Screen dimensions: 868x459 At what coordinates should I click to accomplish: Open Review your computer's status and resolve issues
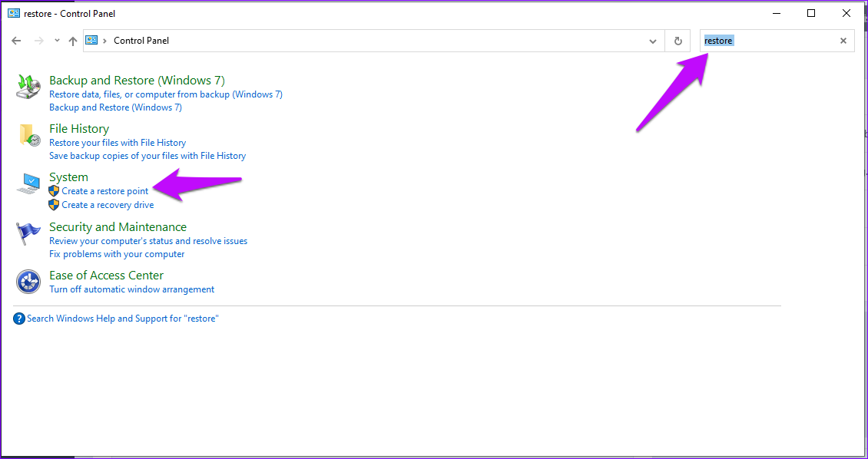148,241
